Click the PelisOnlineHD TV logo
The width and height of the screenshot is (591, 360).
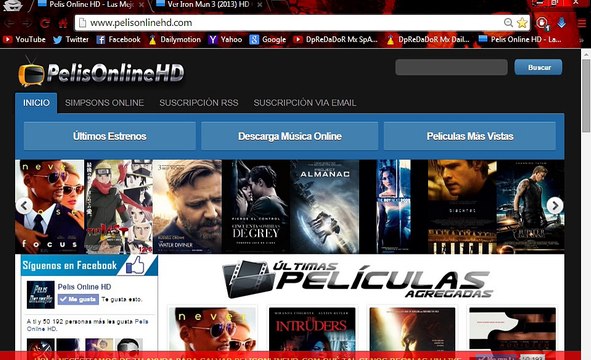101,72
